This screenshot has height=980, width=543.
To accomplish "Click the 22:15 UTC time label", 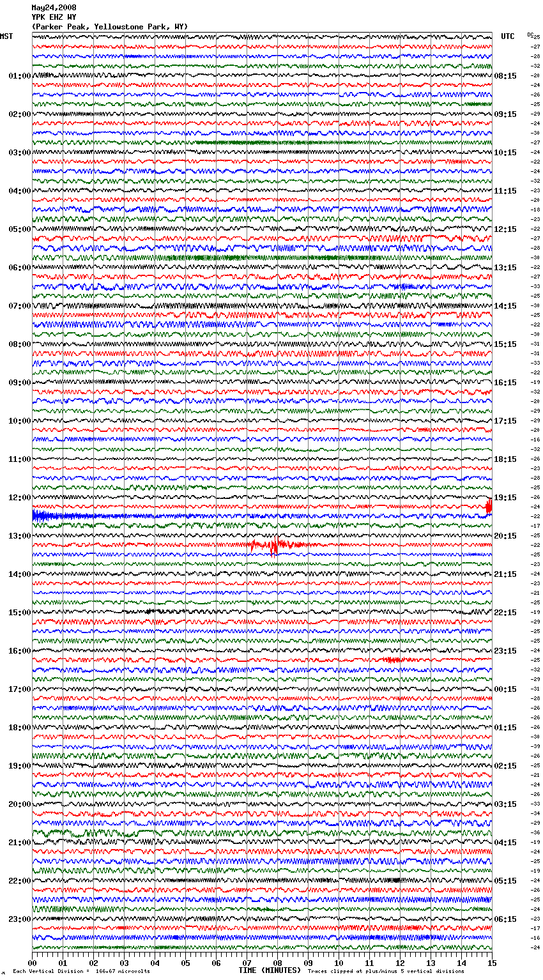I will coord(505,613).
